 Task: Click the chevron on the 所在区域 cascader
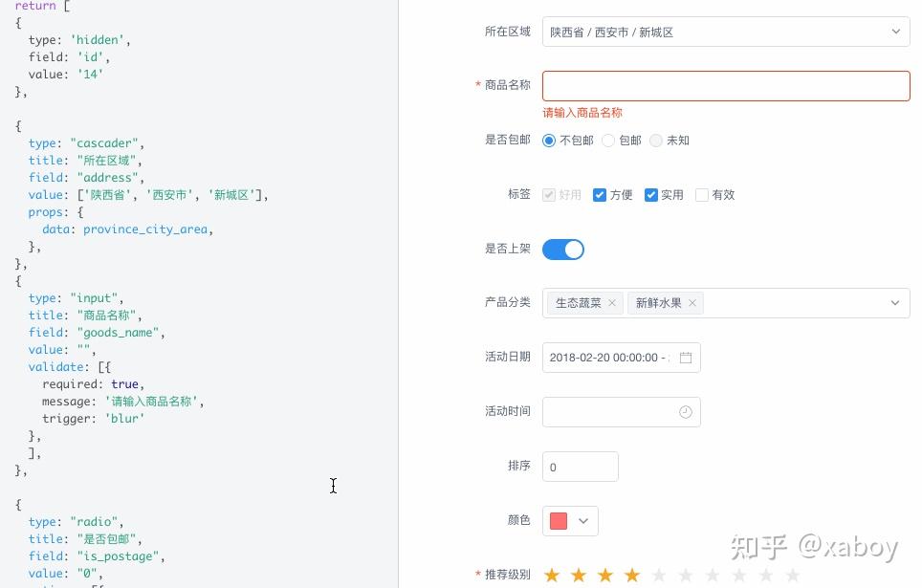point(896,32)
